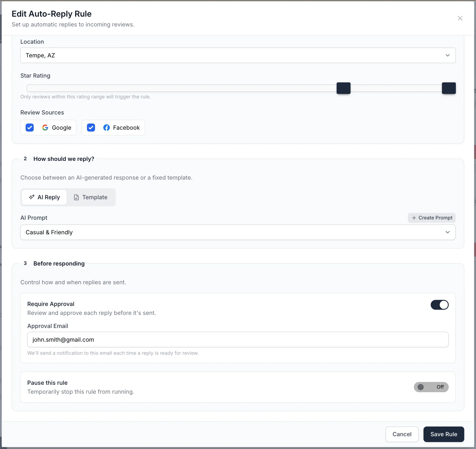Click the Approval Email input field

(238, 340)
